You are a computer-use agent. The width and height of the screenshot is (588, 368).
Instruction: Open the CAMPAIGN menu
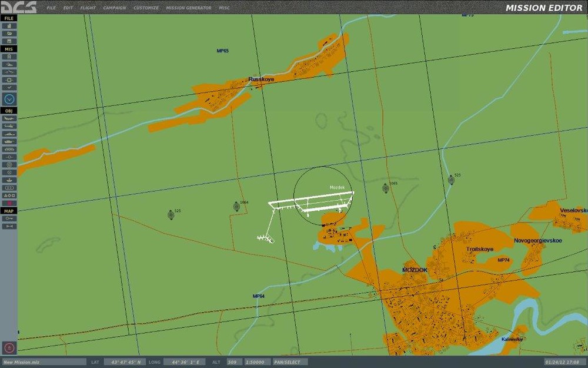[115, 8]
